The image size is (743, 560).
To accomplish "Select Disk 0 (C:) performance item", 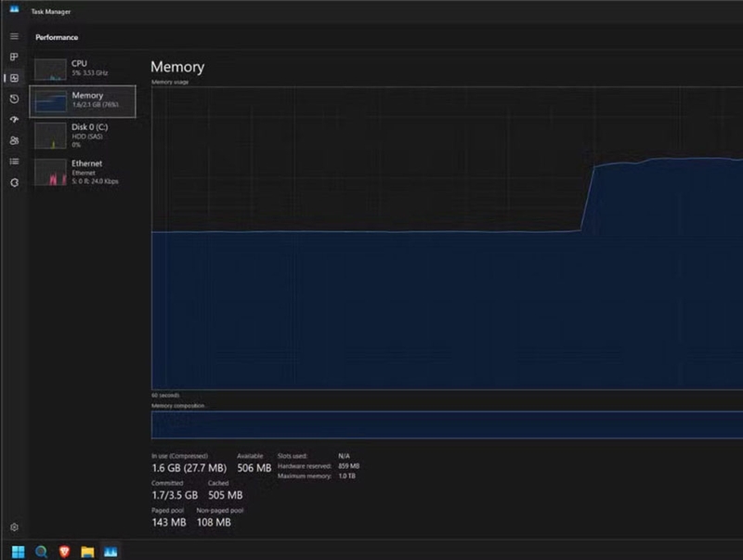I will [x=83, y=136].
